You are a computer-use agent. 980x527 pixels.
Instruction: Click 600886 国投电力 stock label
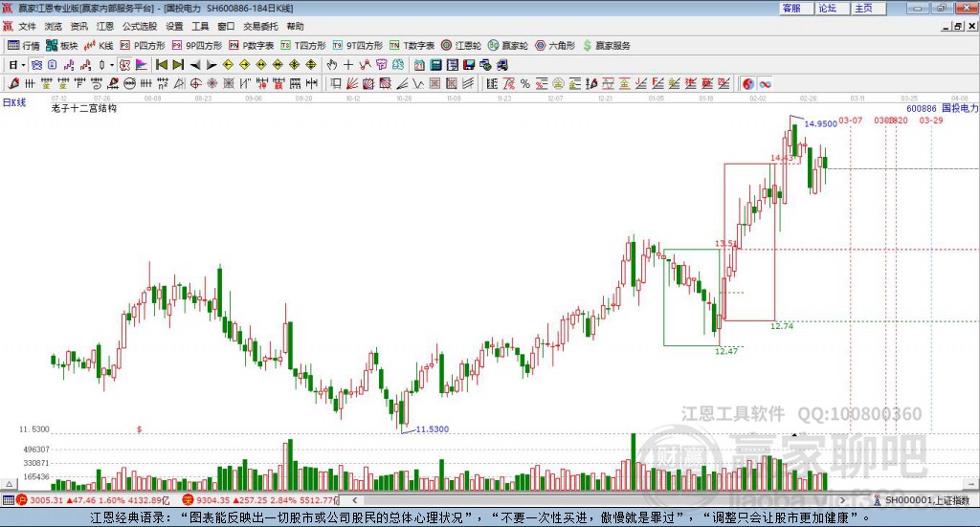click(x=942, y=108)
